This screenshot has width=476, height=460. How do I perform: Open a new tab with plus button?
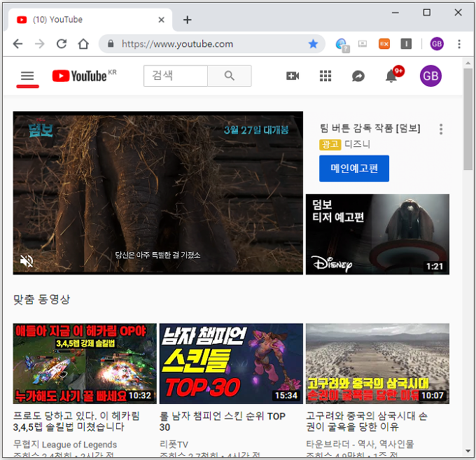click(x=188, y=20)
